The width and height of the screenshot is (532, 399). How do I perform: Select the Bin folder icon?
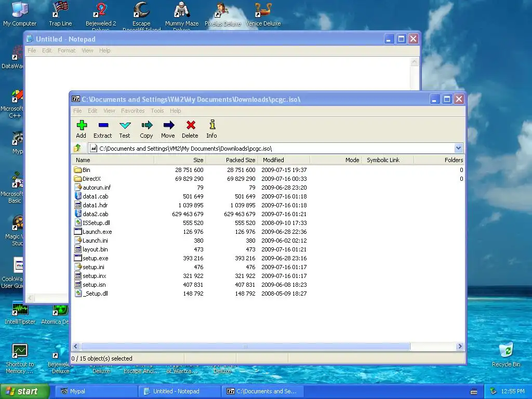pyautogui.click(x=78, y=170)
